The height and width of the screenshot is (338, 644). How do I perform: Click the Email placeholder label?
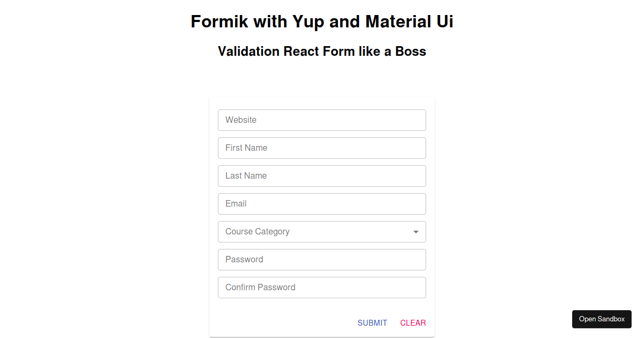[x=236, y=203]
